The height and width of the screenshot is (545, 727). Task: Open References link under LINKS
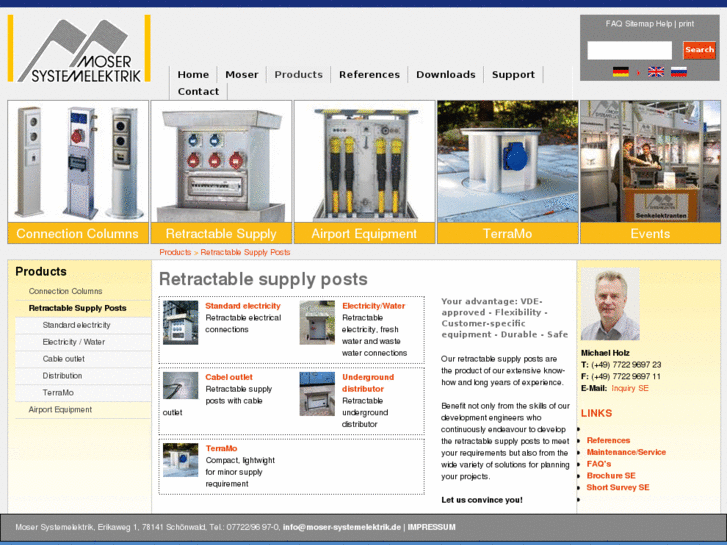608,440
